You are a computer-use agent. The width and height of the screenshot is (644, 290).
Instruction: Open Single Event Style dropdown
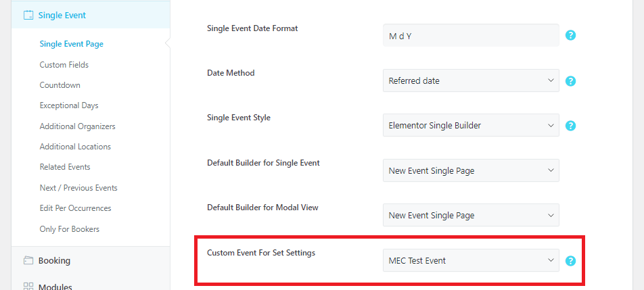point(471,125)
